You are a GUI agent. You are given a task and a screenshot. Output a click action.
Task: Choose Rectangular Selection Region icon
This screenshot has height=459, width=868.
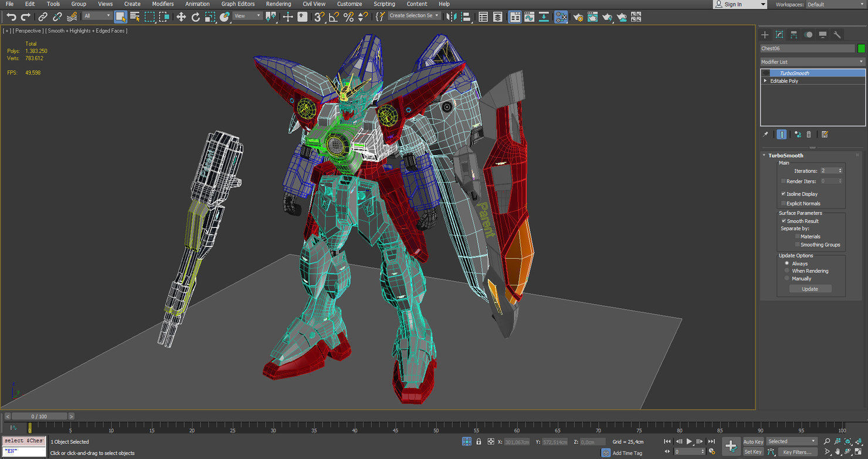click(150, 17)
